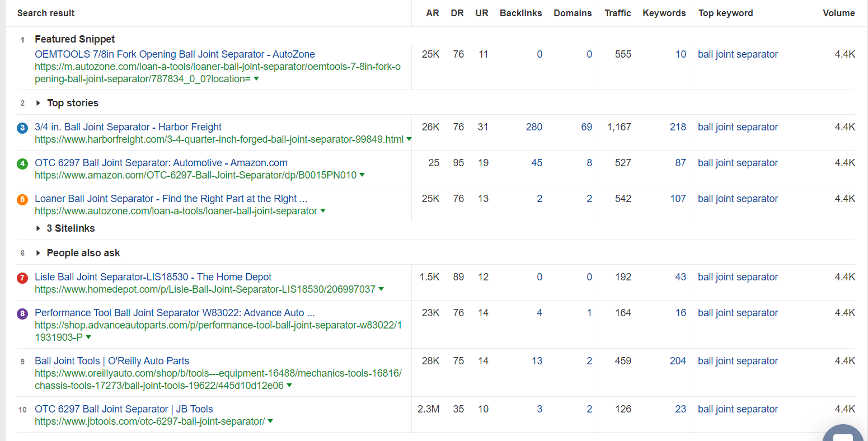868x441 pixels.
Task: Click the purple position 8 badge
Action: pos(22,313)
